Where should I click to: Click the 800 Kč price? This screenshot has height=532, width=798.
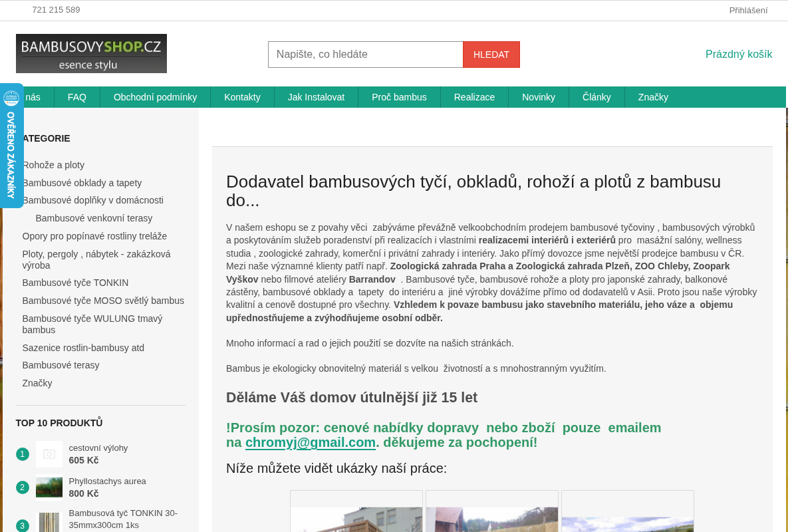tap(84, 493)
